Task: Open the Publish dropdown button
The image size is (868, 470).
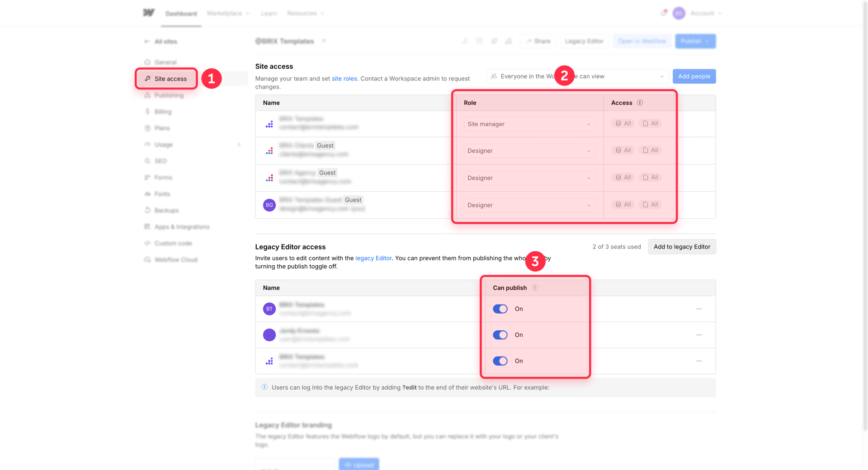Action: (695, 41)
